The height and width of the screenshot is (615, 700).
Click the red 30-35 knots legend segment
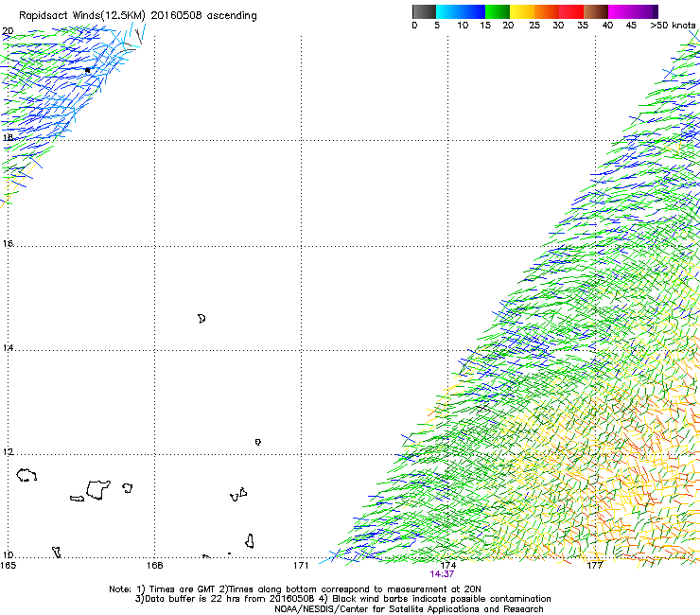(x=571, y=11)
